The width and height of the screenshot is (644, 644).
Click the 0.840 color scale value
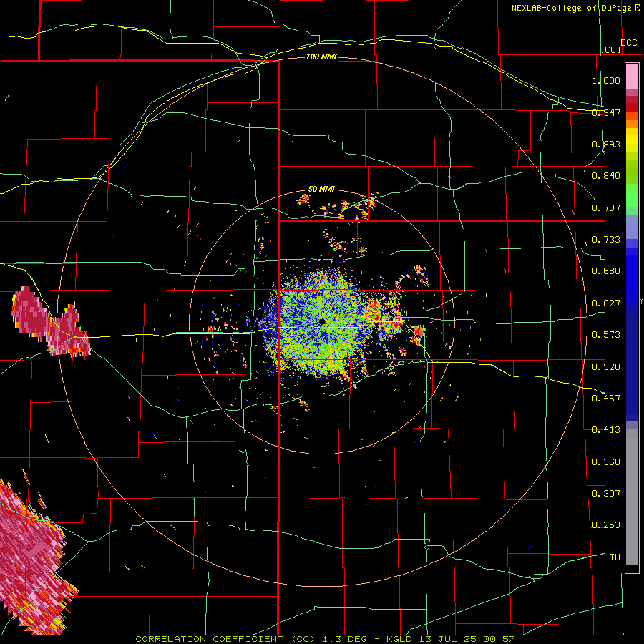pyautogui.click(x=606, y=176)
